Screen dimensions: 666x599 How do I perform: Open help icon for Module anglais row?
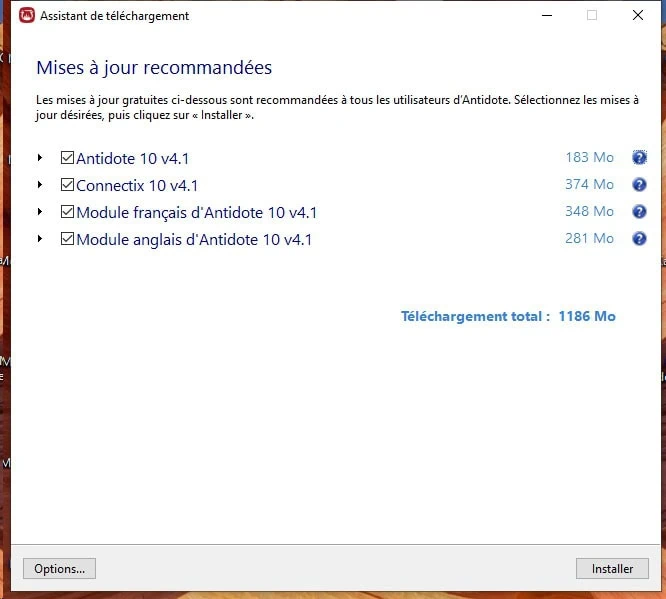639,239
